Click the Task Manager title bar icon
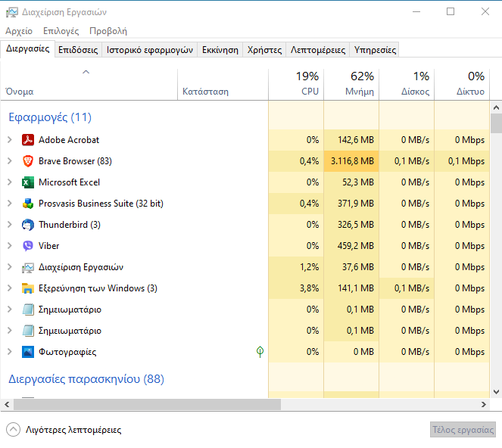The height and width of the screenshot is (448, 502). pos(12,12)
